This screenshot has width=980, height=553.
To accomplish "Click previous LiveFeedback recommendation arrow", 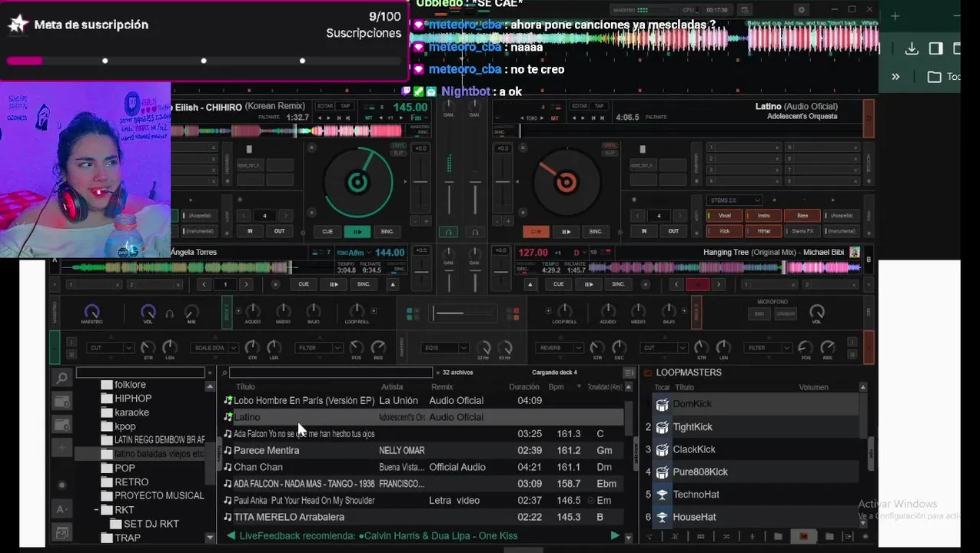I will tap(231, 536).
